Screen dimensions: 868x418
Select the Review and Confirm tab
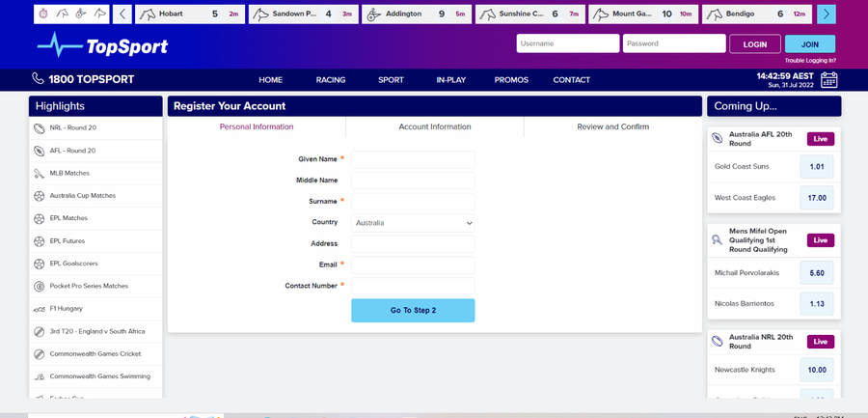(x=612, y=126)
